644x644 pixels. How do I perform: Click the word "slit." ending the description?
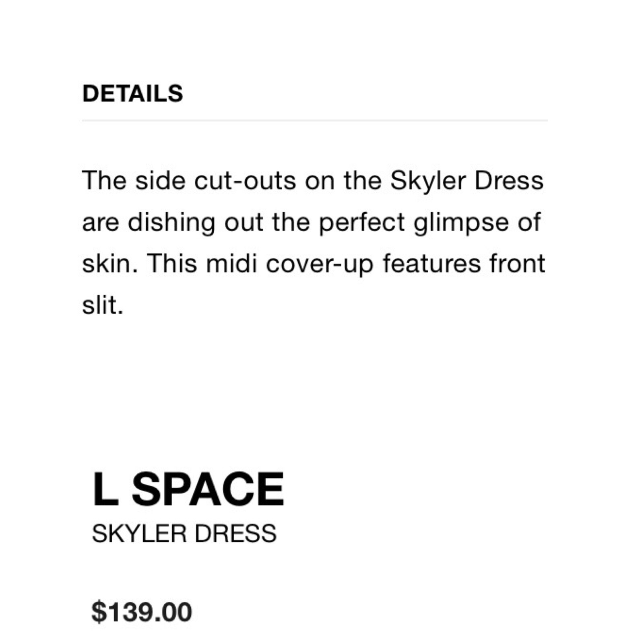[102, 305]
